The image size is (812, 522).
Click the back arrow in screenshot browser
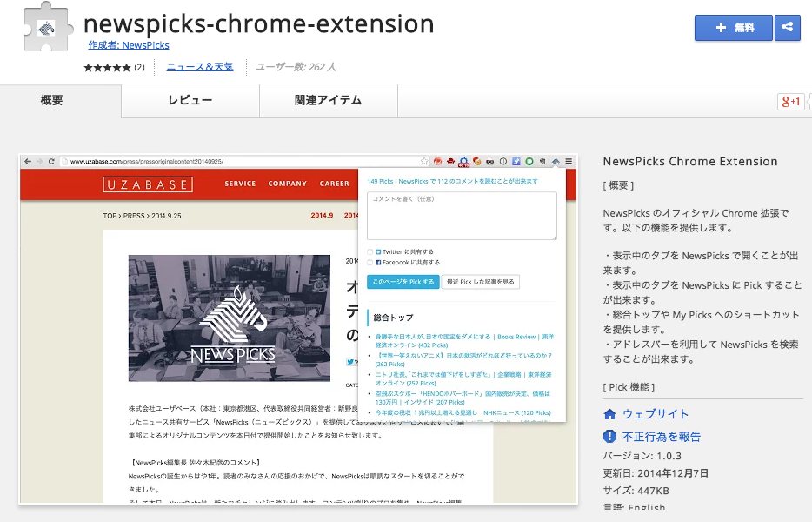(x=28, y=161)
